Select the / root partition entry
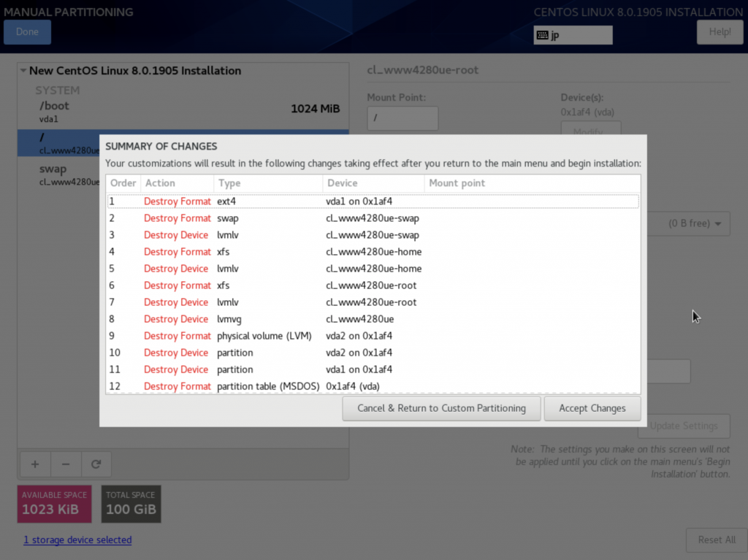748x560 pixels. coord(58,143)
